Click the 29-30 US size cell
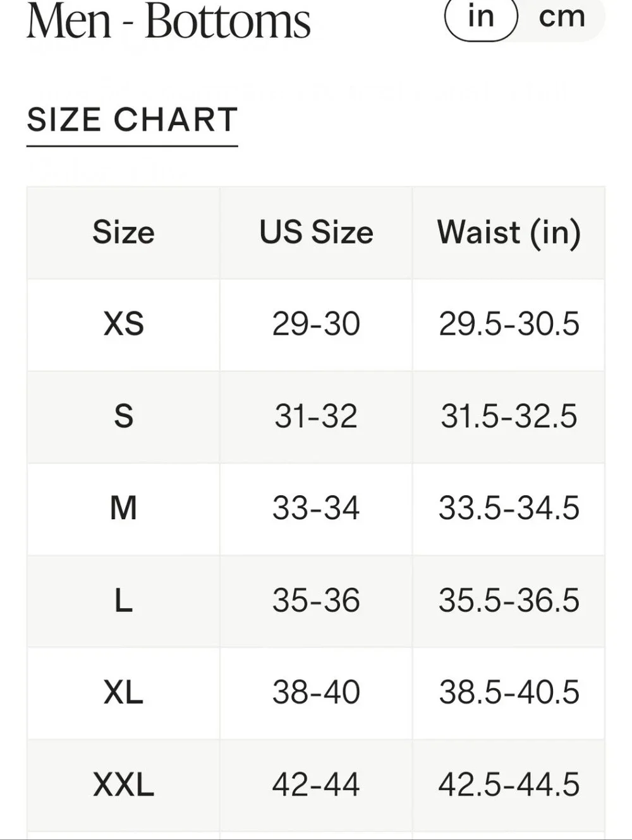 (x=316, y=324)
